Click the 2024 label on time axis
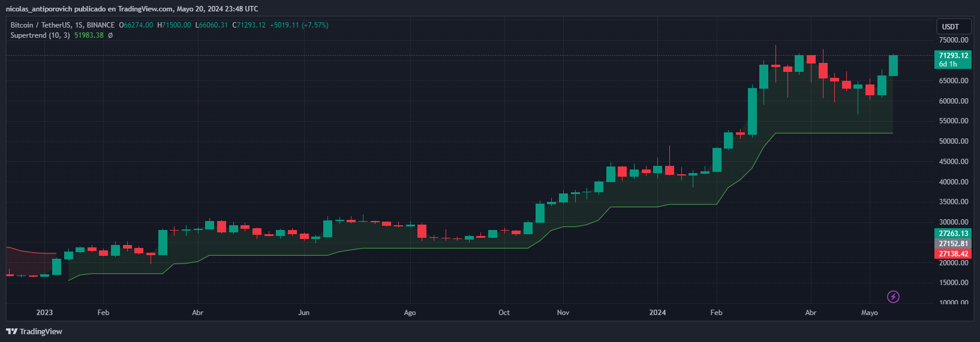Screen dimensions: 980x342 (x=657, y=313)
